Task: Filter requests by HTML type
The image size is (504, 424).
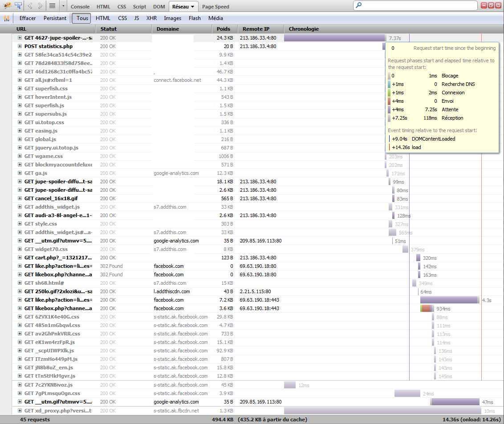Action: click(103, 18)
